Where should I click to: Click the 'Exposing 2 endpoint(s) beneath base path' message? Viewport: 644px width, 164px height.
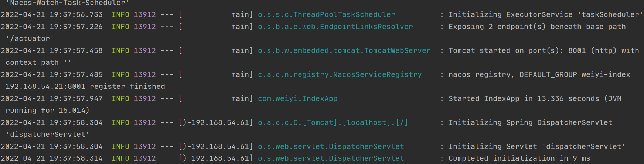537,27
